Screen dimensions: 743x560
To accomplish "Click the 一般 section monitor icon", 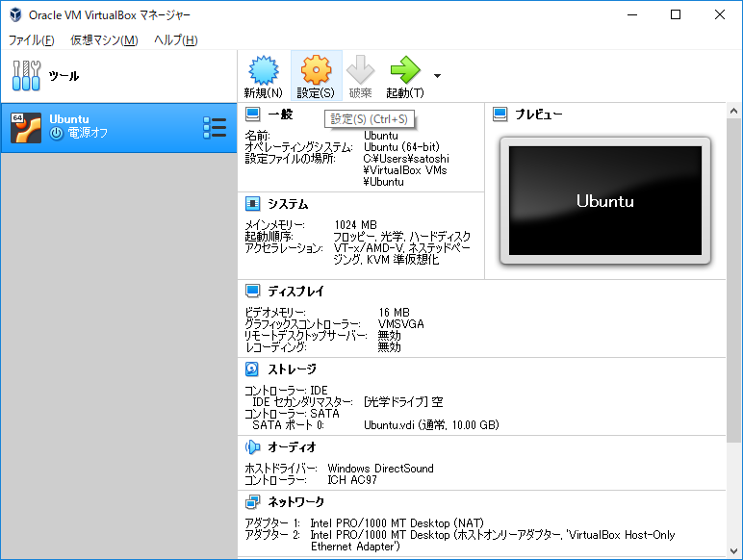I will (x=252, y=115).
